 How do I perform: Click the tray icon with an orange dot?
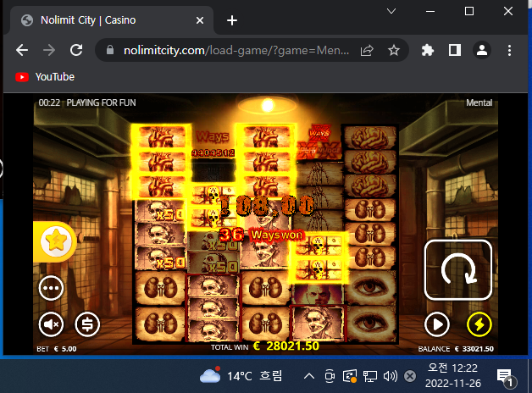[350, 376]
